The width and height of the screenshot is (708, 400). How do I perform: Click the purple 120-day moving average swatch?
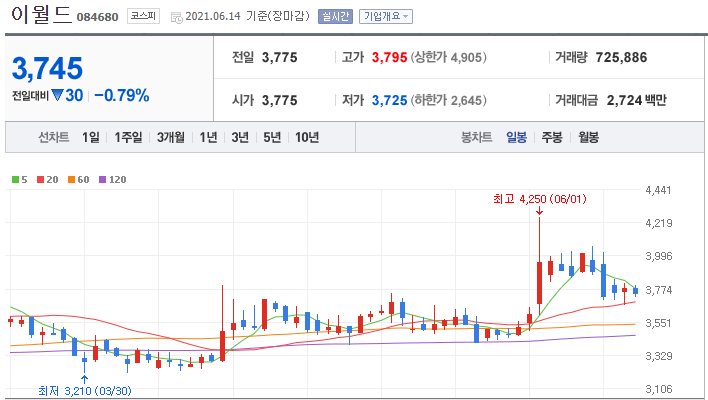pos(102,180)
